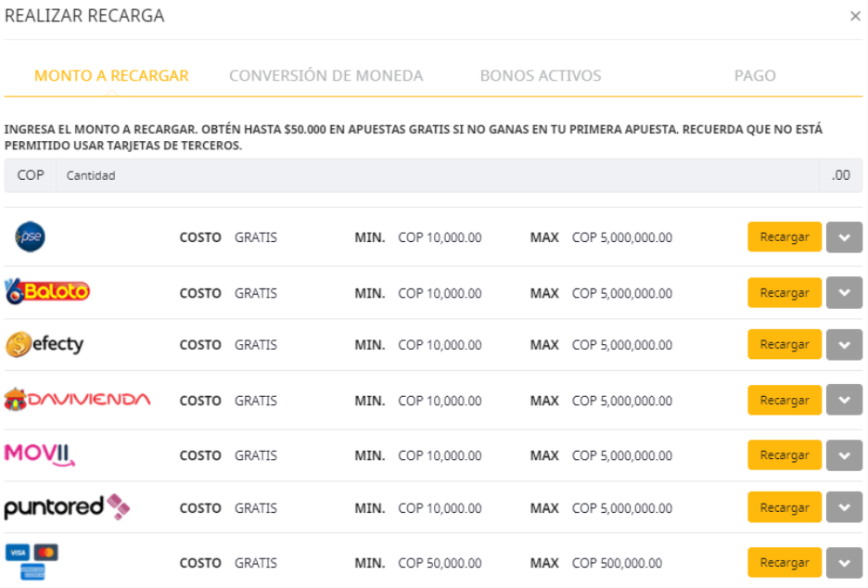Expand the Puntored row dropdown arrow

pos(844,507)
